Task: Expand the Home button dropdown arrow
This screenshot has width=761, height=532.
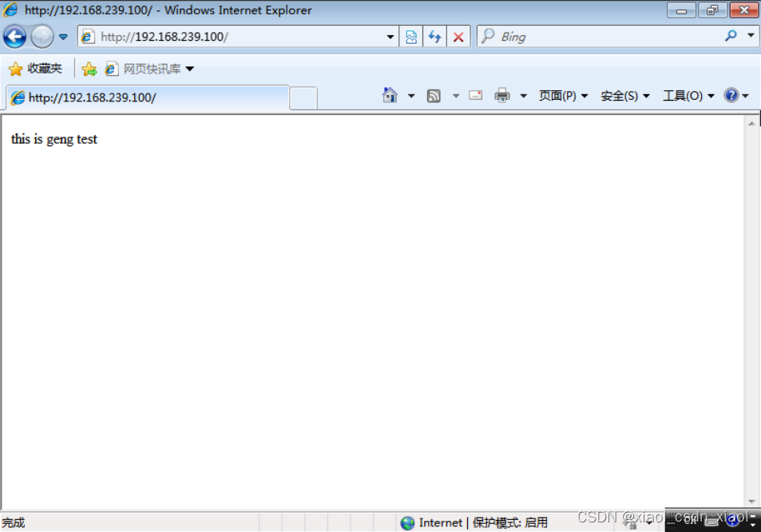Action: click(411, 96)
